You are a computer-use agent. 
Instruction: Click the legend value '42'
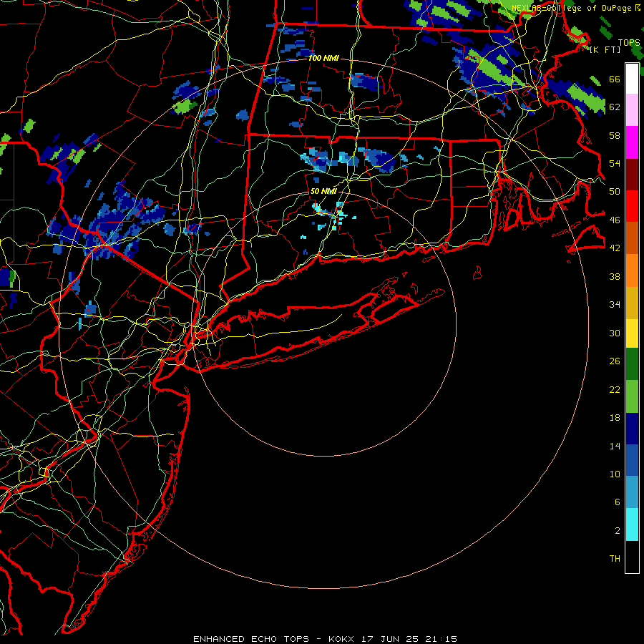pyautogui.click(x=615, y=248)
